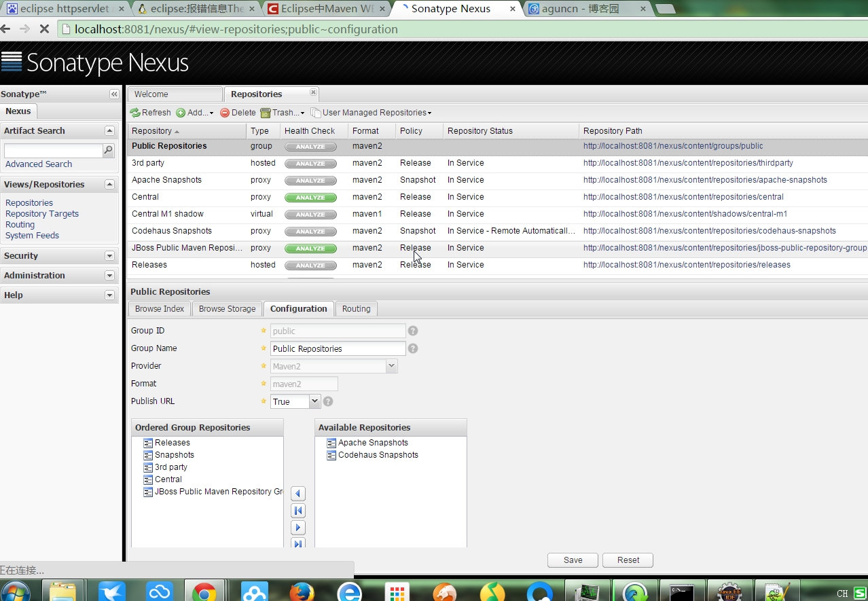Click Analyze button for Central repository
Image resolution: width=868 pixels, height=601 pixels.
pos(310,198)
